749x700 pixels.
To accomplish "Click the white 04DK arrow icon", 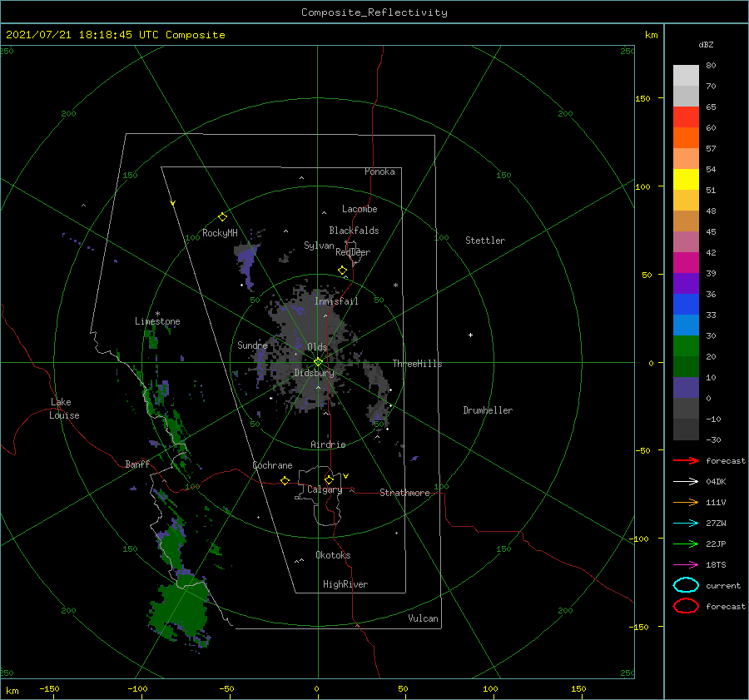I will (686, 482).
